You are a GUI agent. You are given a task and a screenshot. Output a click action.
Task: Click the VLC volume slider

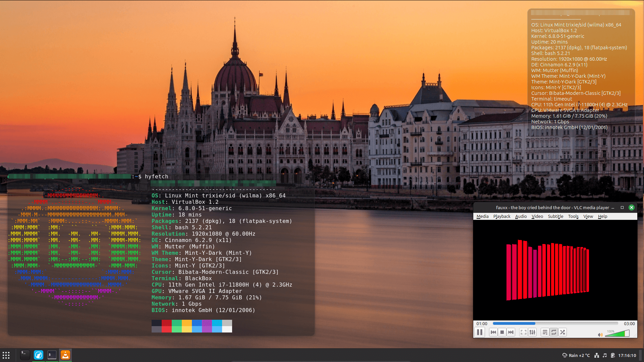[x=617, y=334]
